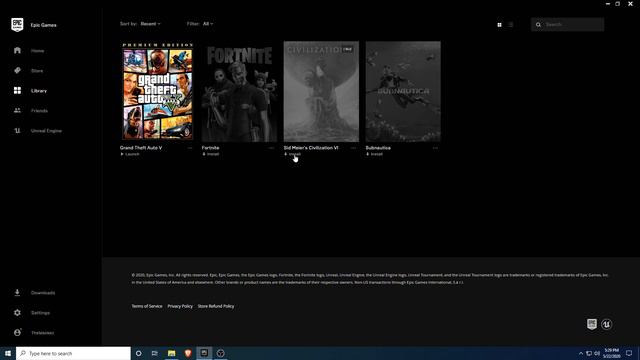Click the Epic Games footer logo

coord(592,324)
